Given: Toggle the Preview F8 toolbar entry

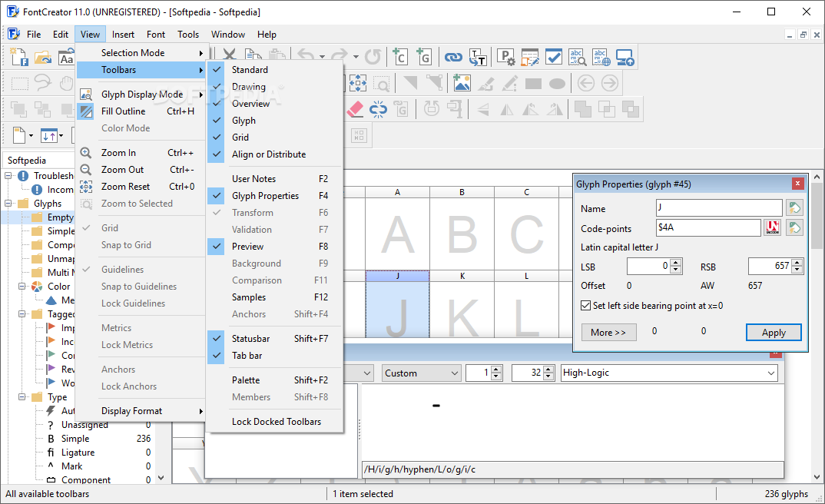Looking at the screenshot, I should tap(274, 246).
